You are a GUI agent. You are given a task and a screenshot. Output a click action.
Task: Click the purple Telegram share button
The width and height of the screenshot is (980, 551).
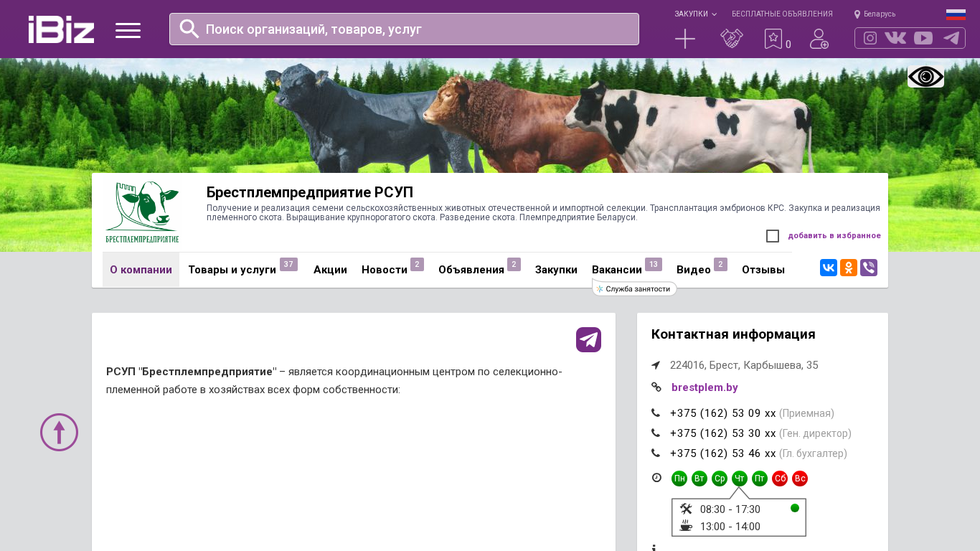point(588,339)
